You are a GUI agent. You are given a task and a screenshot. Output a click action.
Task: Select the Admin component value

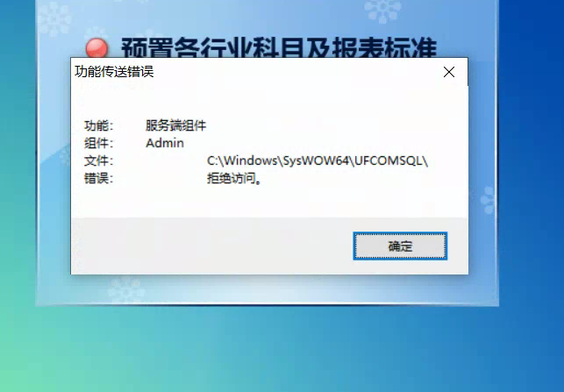tap(165, 143)
